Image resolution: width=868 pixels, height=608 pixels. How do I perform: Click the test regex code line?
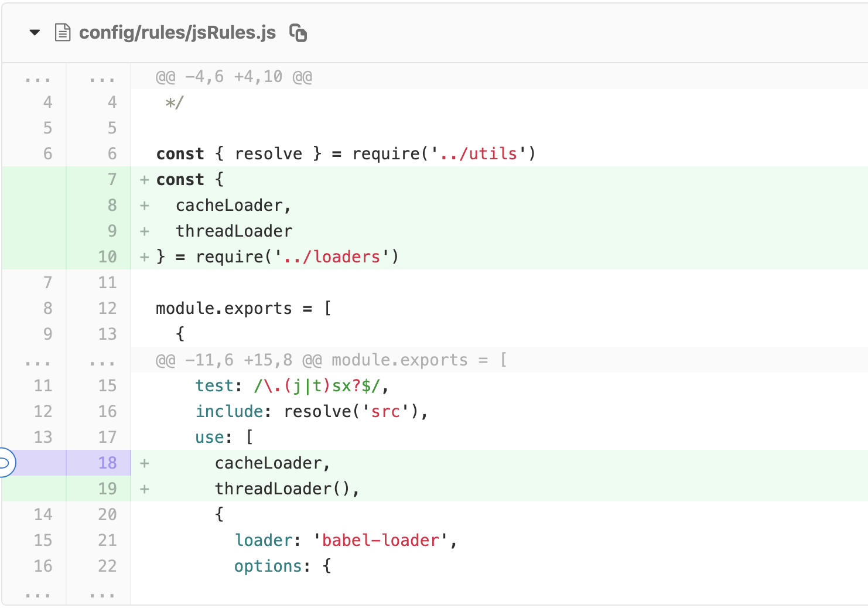291,386
